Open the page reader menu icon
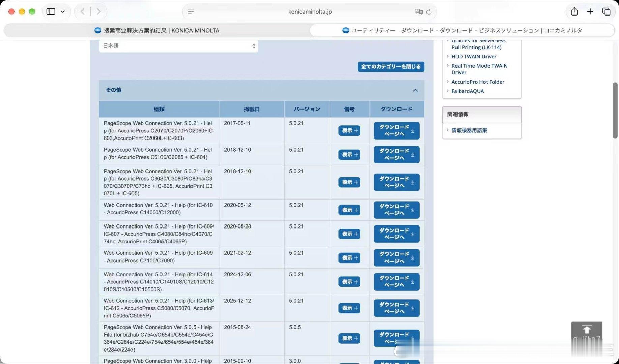619x364 pixels. click(191, 12)
